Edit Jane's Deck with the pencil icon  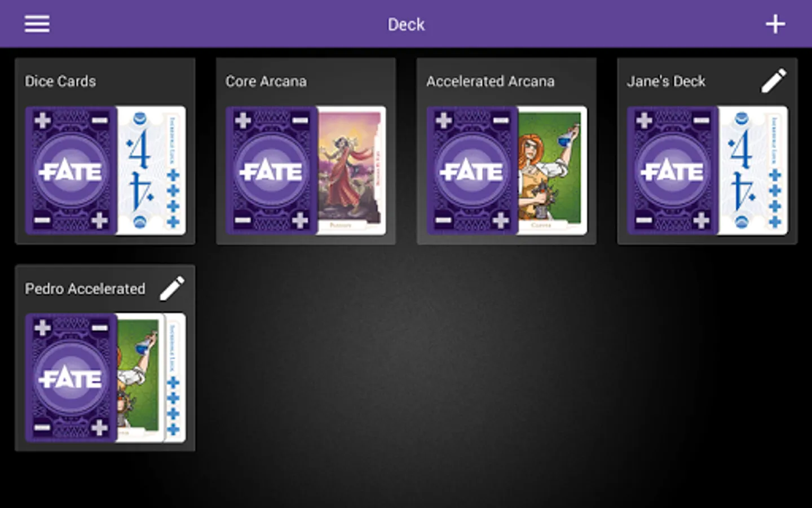[x=774, y=81]
